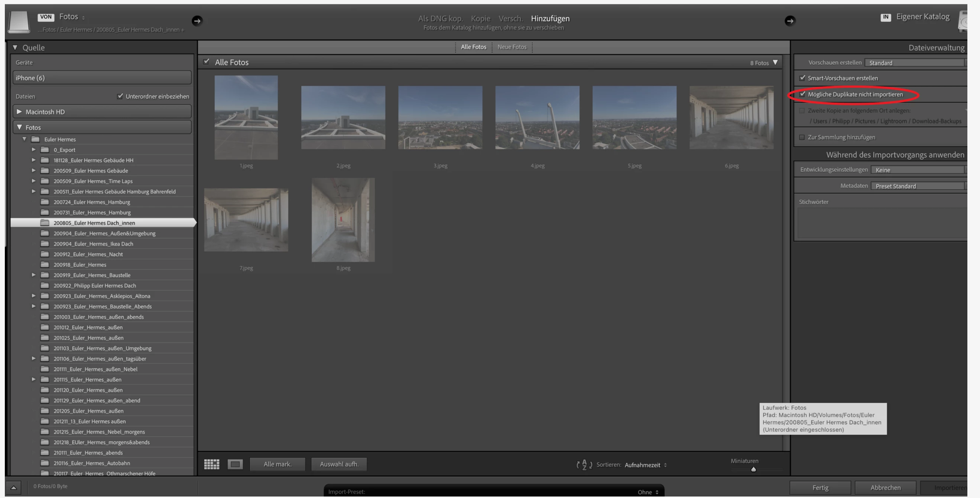980x498 pixels.
Task: Enable Zur Sammlung hinzufügen checkbox
Action: coord(802,138)
